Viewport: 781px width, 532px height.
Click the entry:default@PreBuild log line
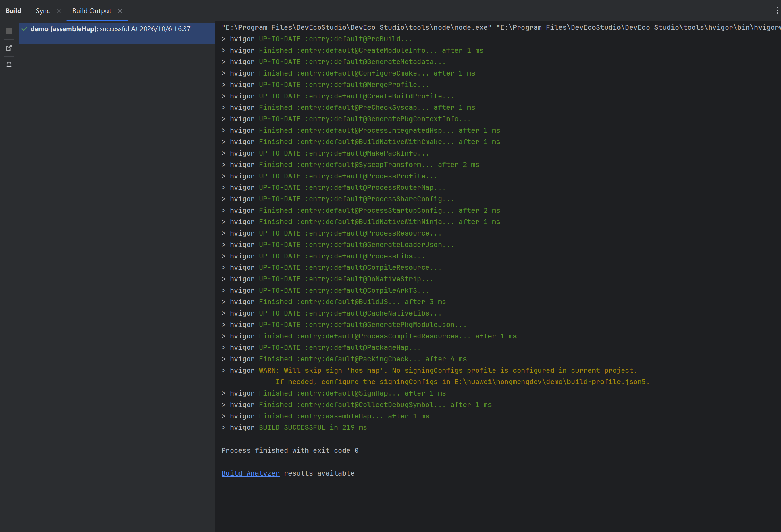tap(317, 39)
